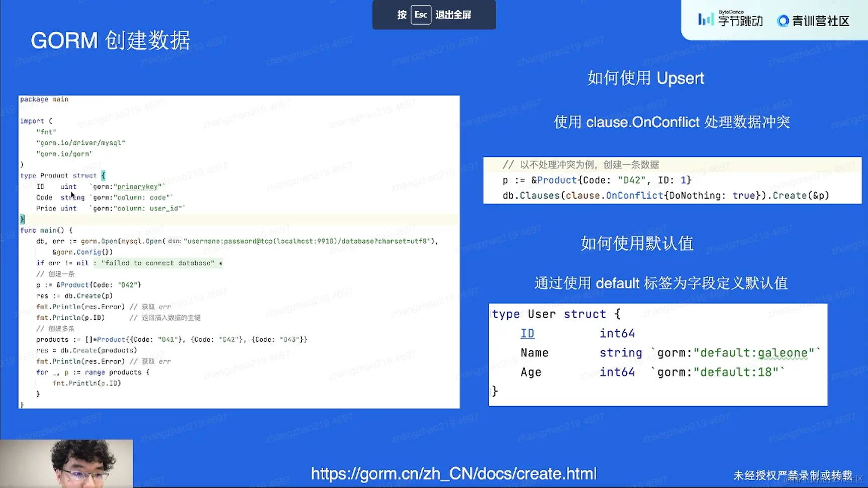868x488 pixels.
Task: Click the 'func main() {' line
Action: click(46, 230)
